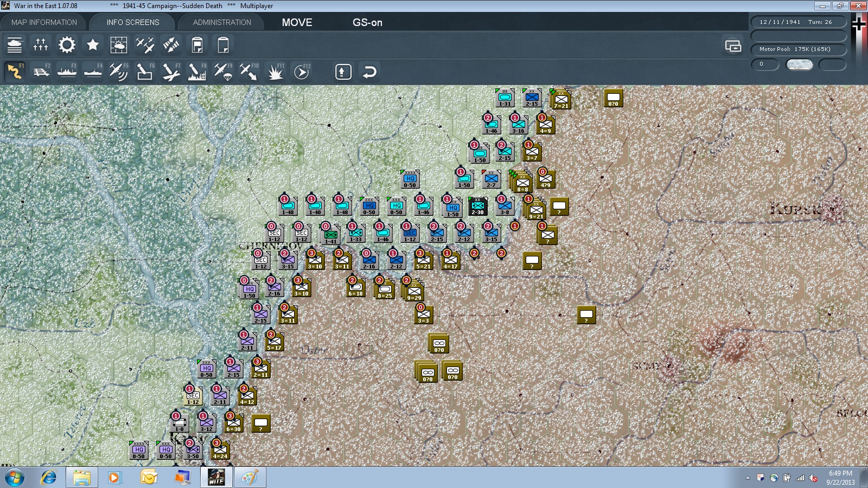
Task: Select F9 air transport mode
Action: pyautogui.click(x=223, y=72)
